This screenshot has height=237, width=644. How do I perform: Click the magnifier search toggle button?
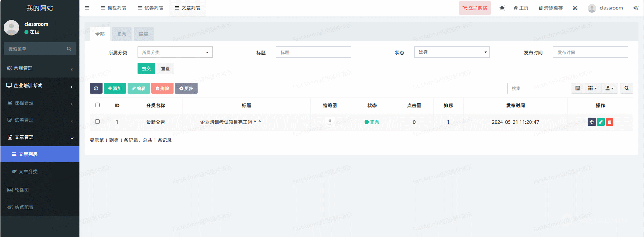coord(626,88)
